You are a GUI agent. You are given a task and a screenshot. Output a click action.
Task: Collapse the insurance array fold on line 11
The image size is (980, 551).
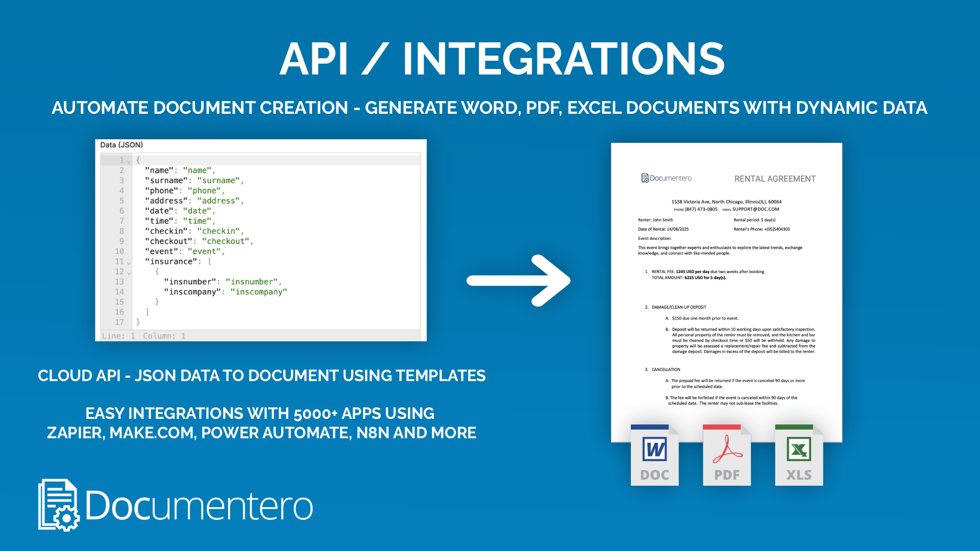[129, 263]
